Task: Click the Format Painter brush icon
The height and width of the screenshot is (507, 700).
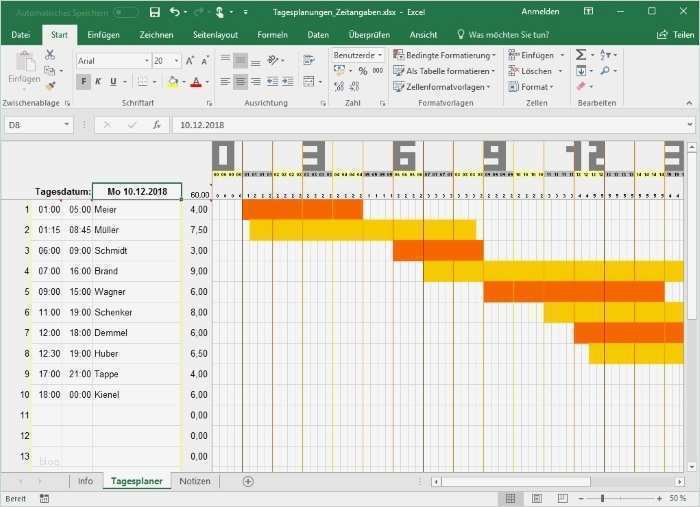Action: click(50, 86)
